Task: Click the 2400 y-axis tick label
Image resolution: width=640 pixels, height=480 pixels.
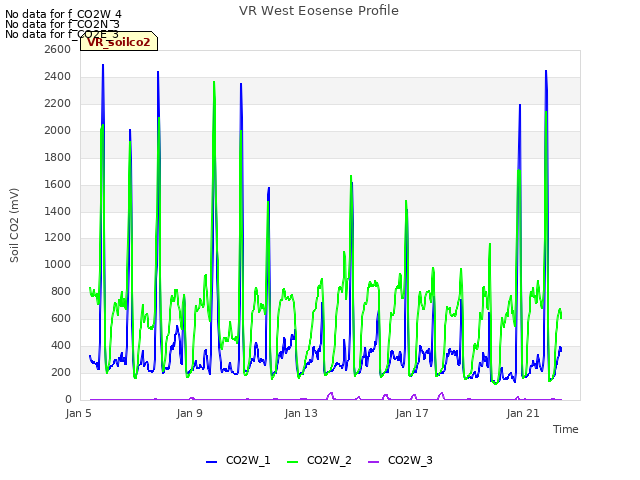Action: (x=58, y=76)
